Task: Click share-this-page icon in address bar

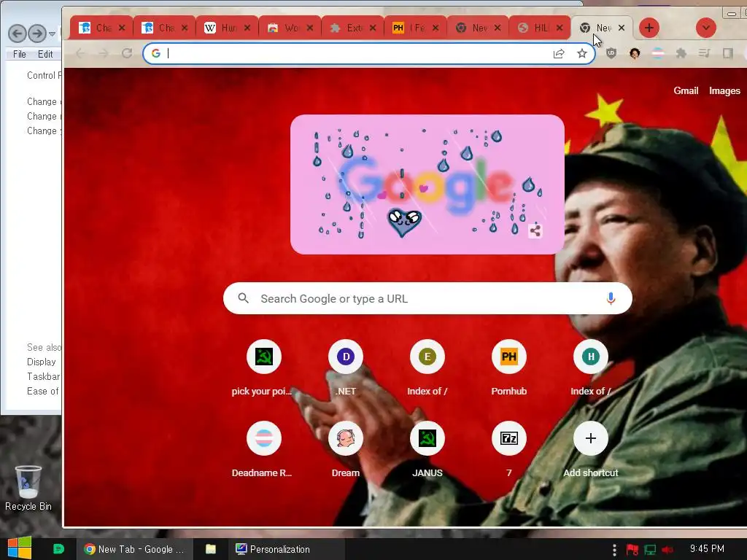Action: point(558,53)
